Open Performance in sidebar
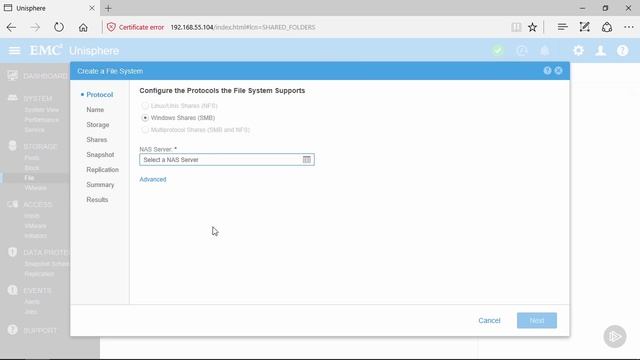Viewport: 640px width, 360px height. coord(42,120)
